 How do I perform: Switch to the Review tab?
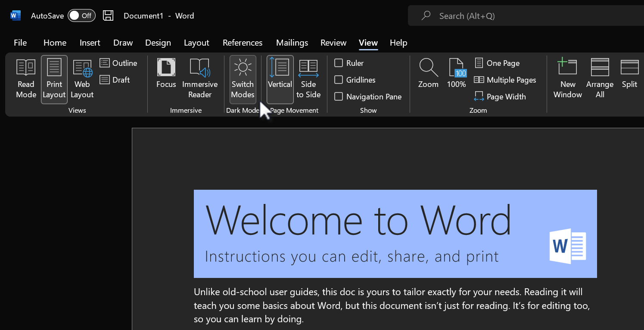click(333, 43)
